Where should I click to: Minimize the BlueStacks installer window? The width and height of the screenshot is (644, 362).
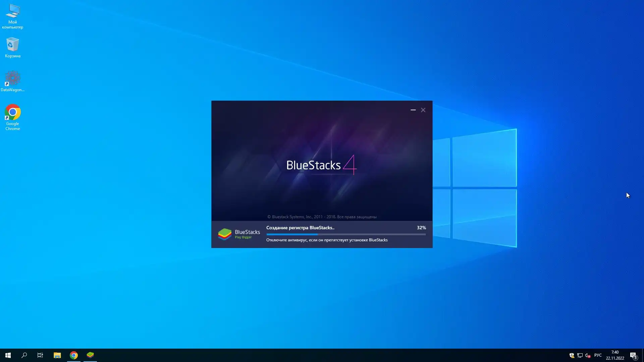click(413, 110)
